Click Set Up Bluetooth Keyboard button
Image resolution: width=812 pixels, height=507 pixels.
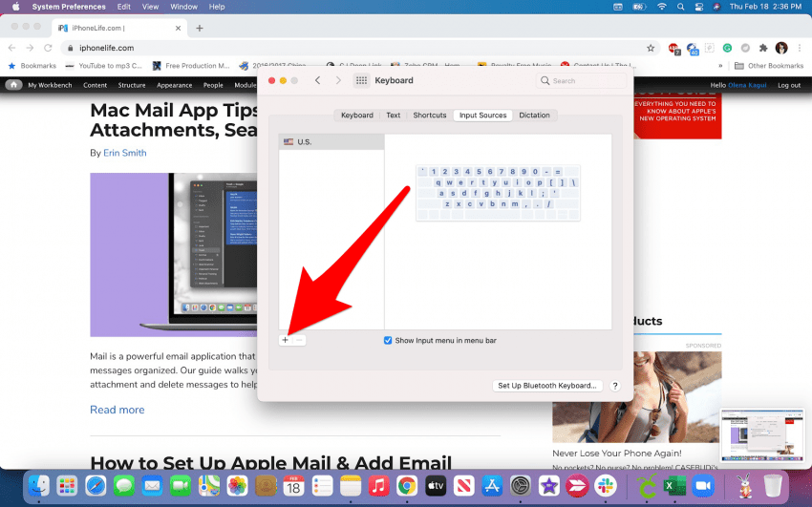(x=546, y=386)
